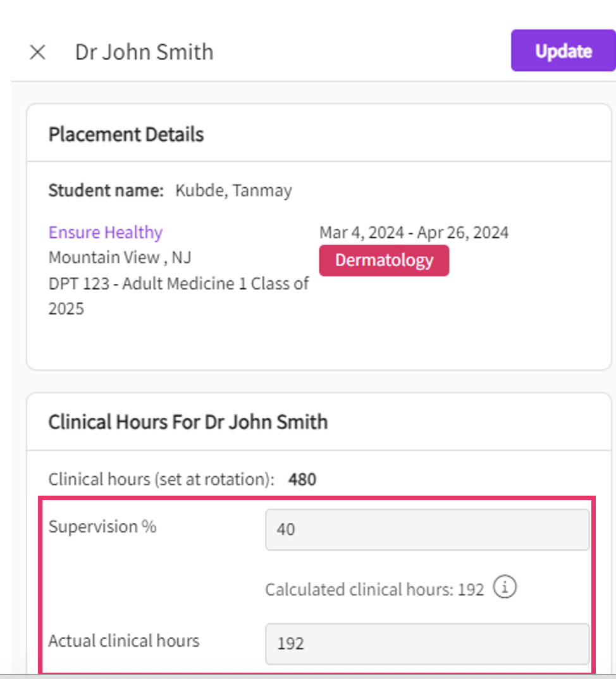Image resolution: width=616 pixels, height=679 pixels.
Task: Select the Clinical Hours For Dr John Smith heading
Action: [188, 422]
